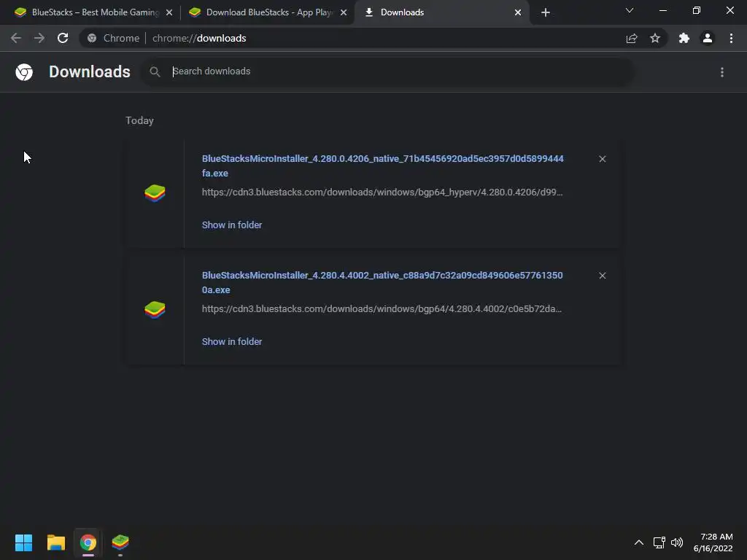Open Downloads page more actions menu
The height and width of the screenshot is (560, 747).
click(722, 72)
